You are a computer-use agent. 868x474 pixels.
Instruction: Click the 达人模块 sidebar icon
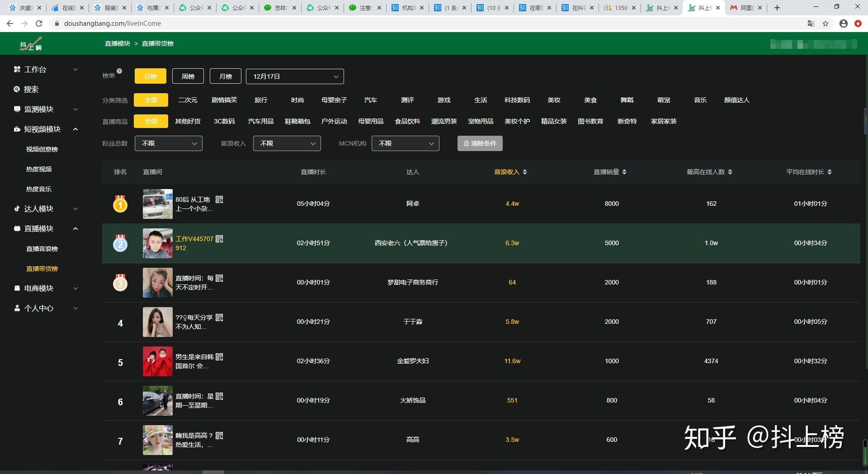pos(17,209)
